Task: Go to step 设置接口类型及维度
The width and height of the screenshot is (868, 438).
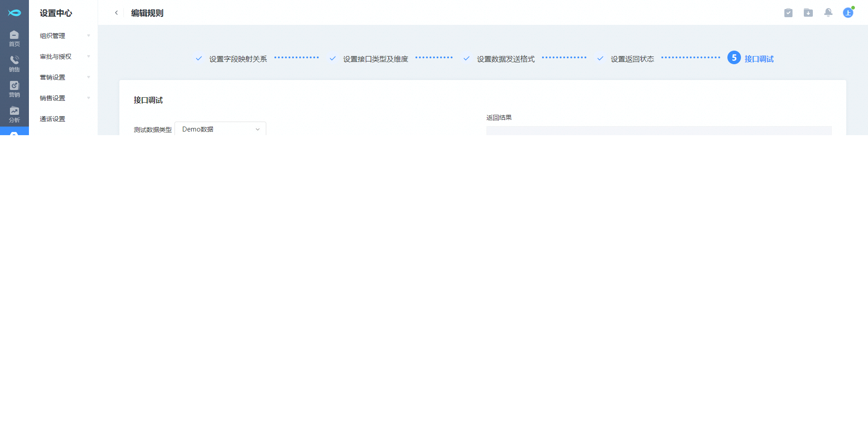Action: tap(375, 59)
